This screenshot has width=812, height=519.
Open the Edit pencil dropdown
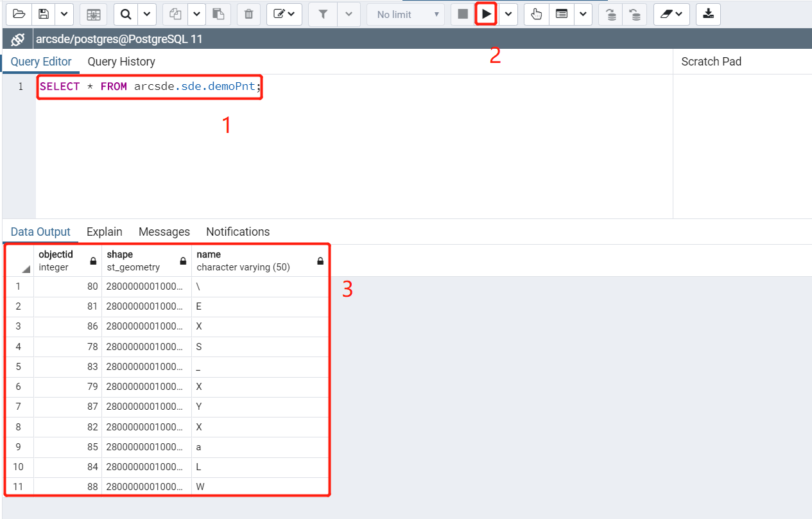[284, 13]
